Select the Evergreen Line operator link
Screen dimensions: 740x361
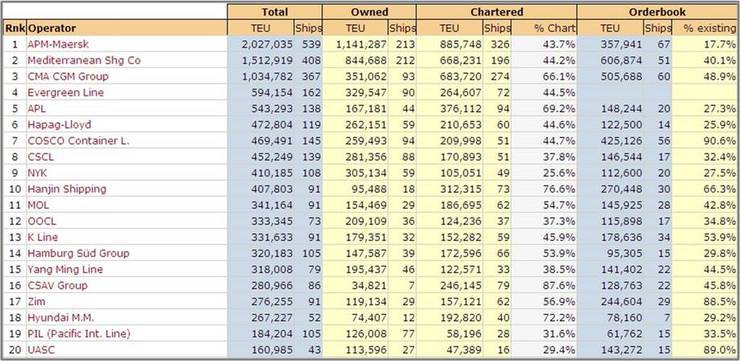coord(66,92)
